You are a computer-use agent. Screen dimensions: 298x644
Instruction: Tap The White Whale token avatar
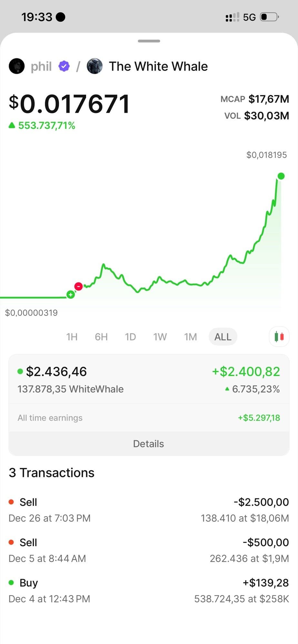click(95, 66)
